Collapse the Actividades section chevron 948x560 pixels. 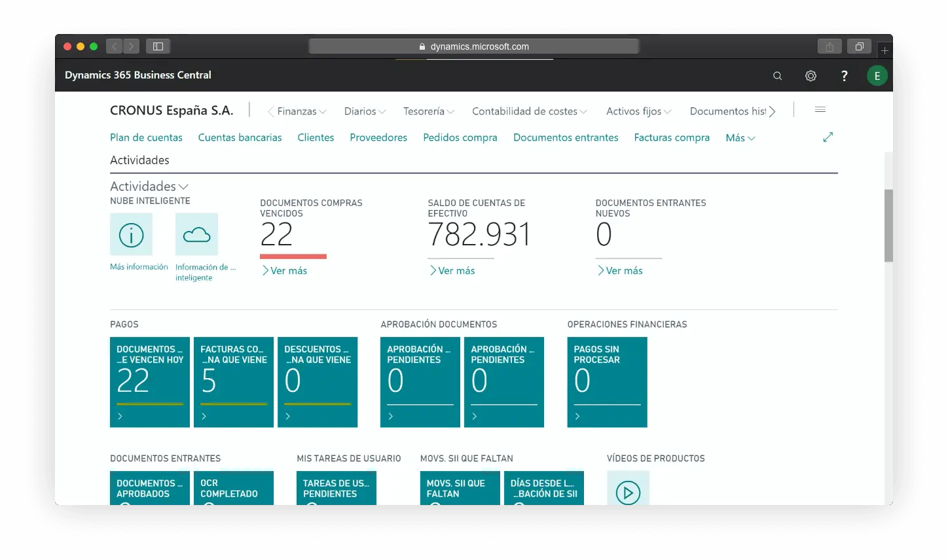pyautogui.click(x=183, y=187)
